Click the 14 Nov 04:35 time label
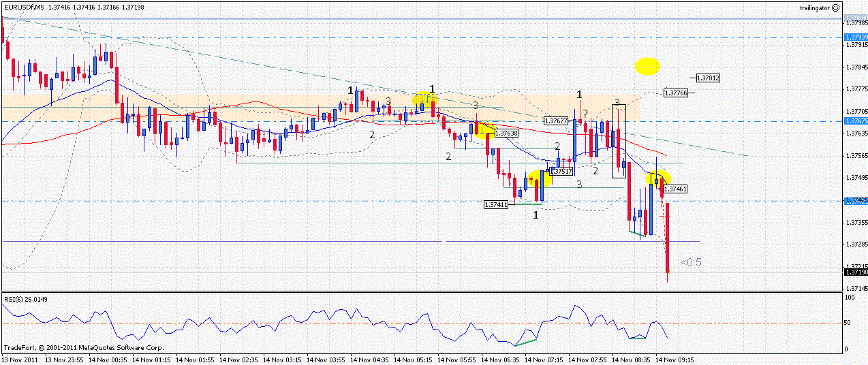868x365 pixels. [369, 359]
